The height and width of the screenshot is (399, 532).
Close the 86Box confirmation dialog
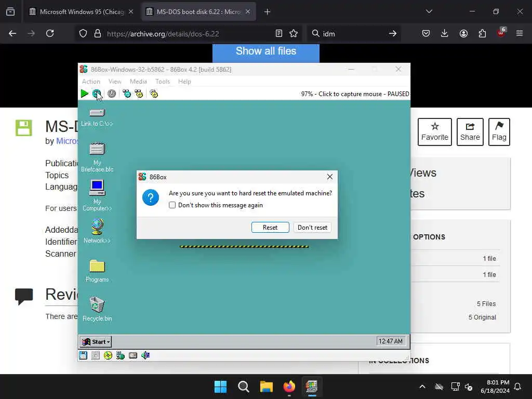330,177
